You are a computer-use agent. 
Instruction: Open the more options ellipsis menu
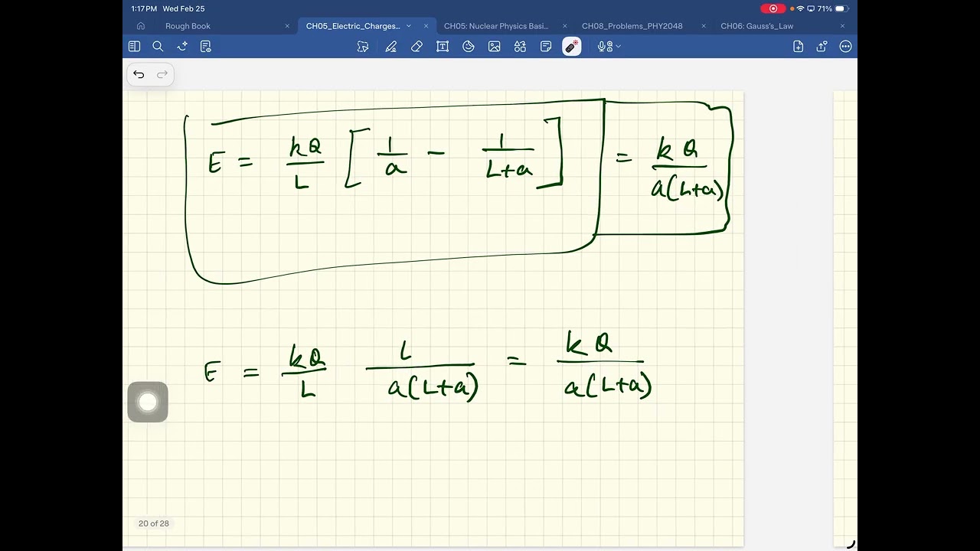click(845, 47)
